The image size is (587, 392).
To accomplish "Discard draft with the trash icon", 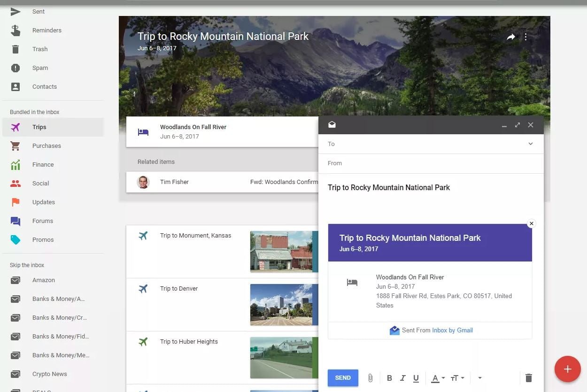I will pyautogui.click(x=528, y=378).
